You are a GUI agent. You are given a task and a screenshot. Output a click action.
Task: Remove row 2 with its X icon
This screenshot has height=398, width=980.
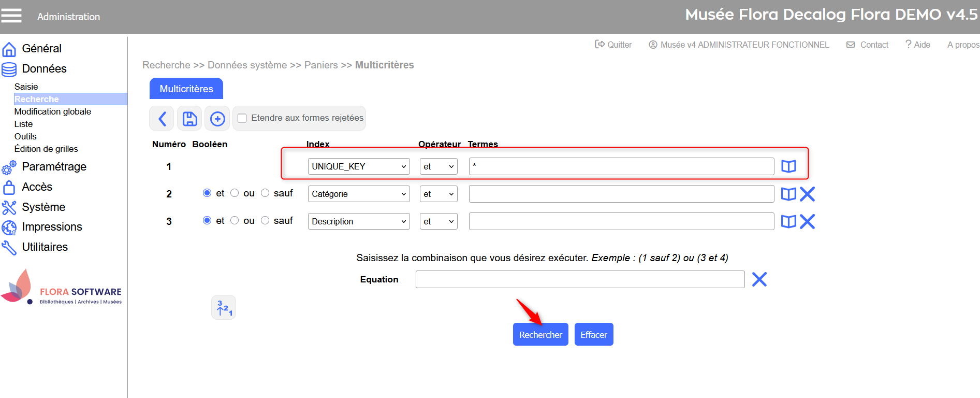pos(807,194)
